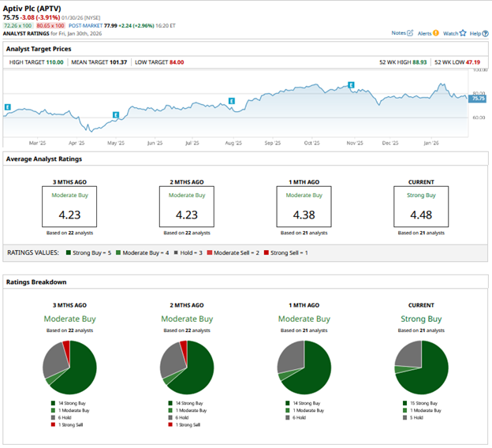492x448 pixels.
Task: Open the Notes pencil icon
Action: pyautogui.click(x=412, y=33)
